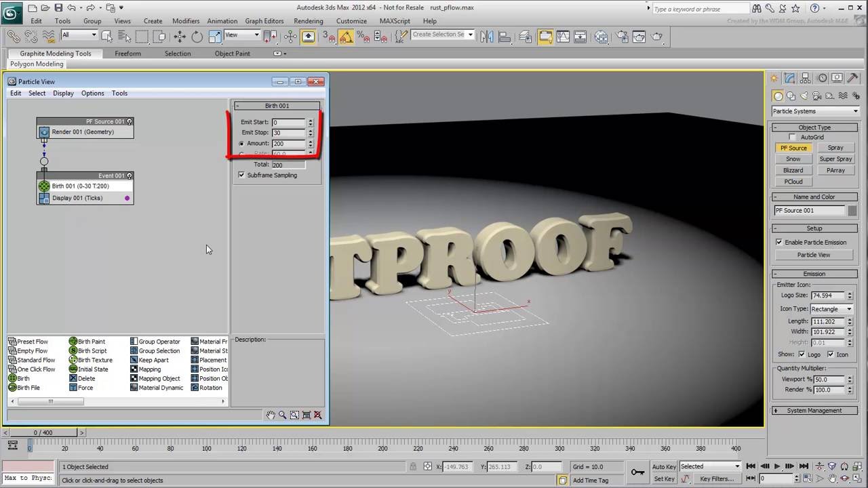The image size is (868, 488).
Task: Click the Align tool icon
Action: [505, 37]
